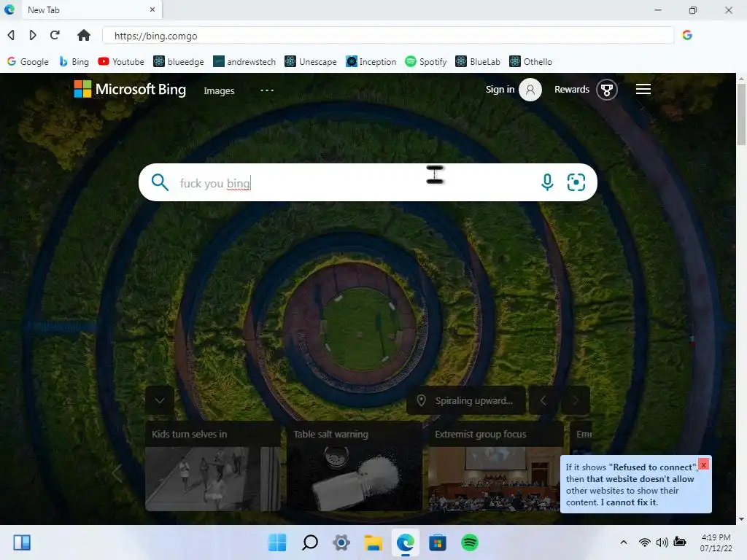747x560 pixels.
Task: Open Spotify from the taskbar
Action: (470, 542)
